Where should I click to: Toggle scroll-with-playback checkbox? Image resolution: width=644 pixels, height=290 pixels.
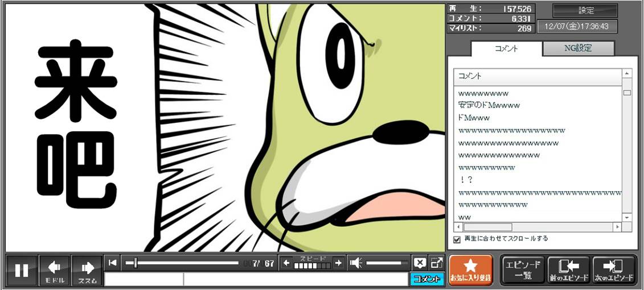click(457, 239)
